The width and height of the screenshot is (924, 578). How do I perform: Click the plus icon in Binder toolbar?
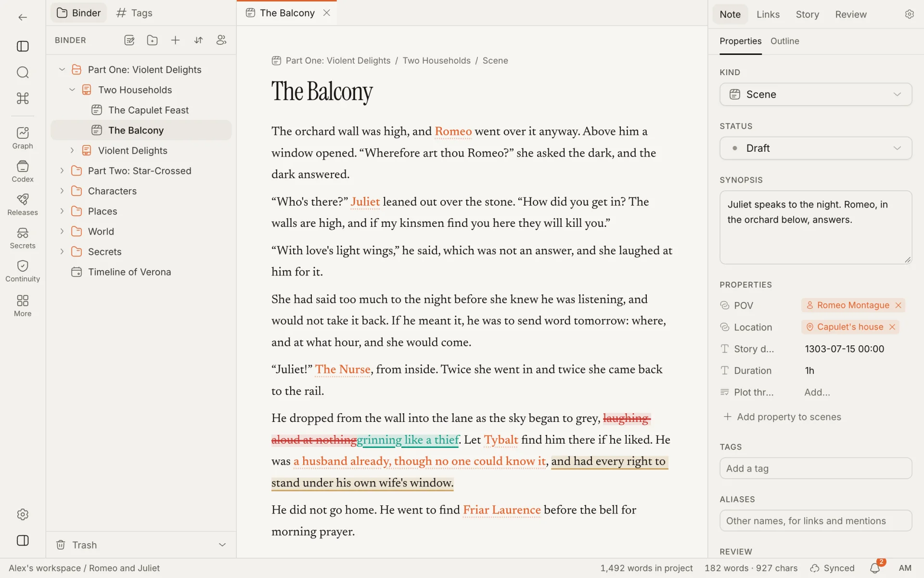click(175, 40)
